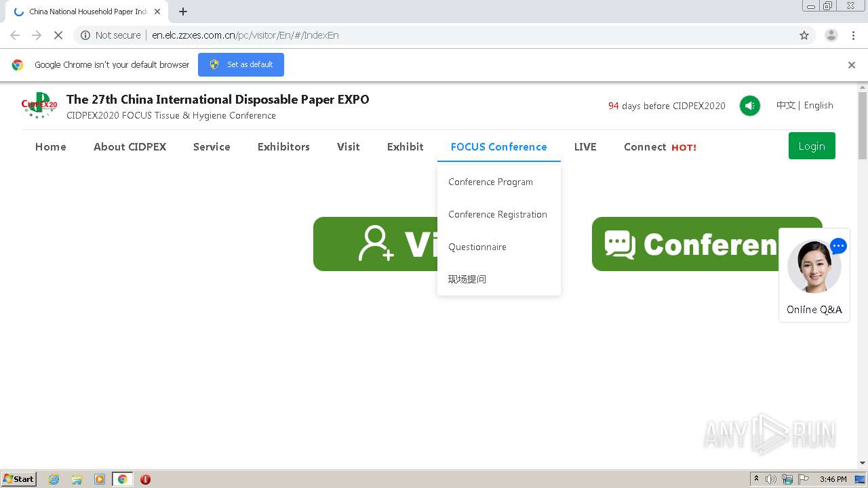The width and height of the screenshot is (868, 488).
Task: Click the taskbar clock 3:46 PM
Action: coord(833,479)
